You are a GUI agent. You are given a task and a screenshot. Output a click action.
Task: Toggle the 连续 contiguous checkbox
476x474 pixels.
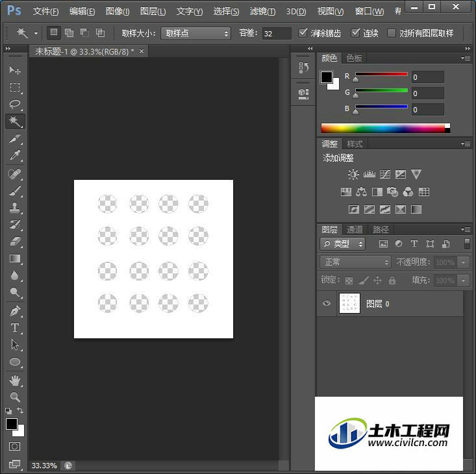[355, 32]
